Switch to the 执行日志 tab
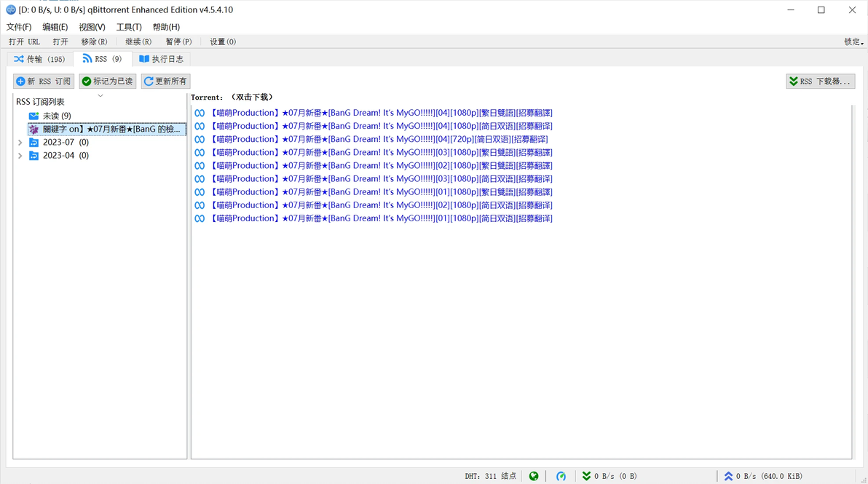Viewport: 868px width, 484px height. click(161, 59)
